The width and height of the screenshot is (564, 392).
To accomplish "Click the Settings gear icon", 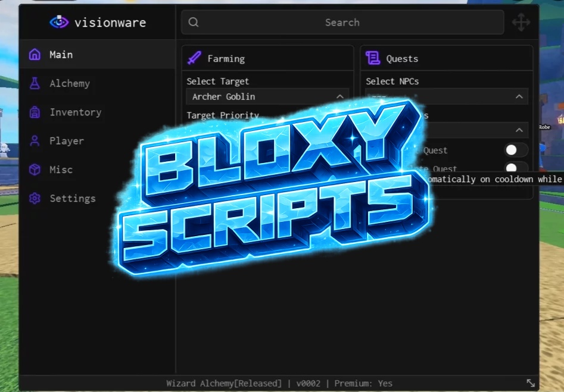I will pos(35,198).
